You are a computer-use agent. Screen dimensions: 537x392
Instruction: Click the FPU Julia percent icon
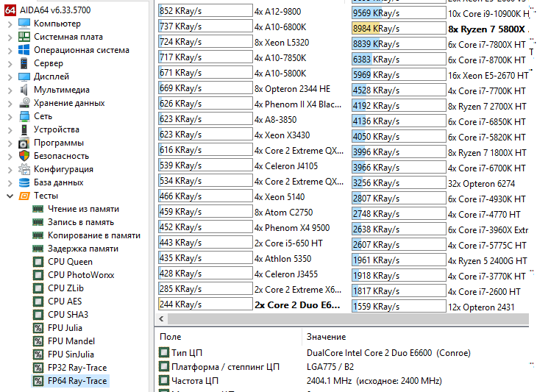pyautogui.click(x=38, y=328)
